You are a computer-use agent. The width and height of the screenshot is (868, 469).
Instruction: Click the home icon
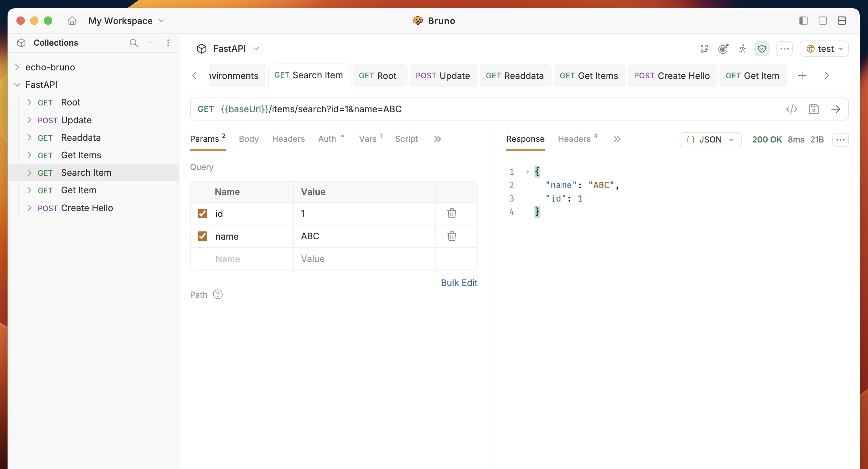click(x=72, y=21)
